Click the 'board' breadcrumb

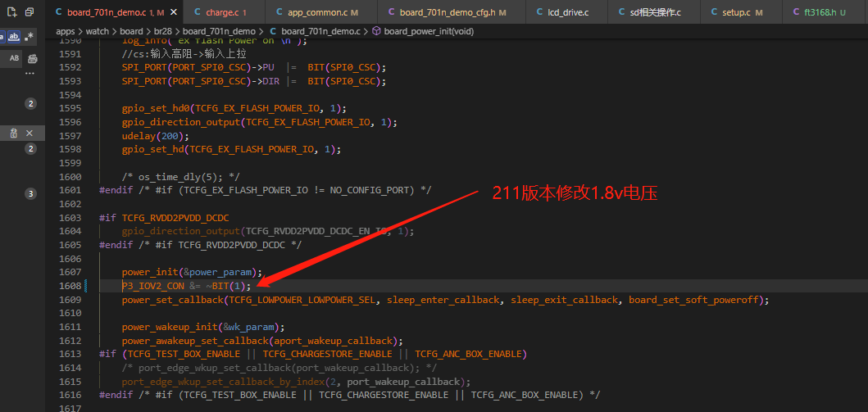[x=131, y=31]
